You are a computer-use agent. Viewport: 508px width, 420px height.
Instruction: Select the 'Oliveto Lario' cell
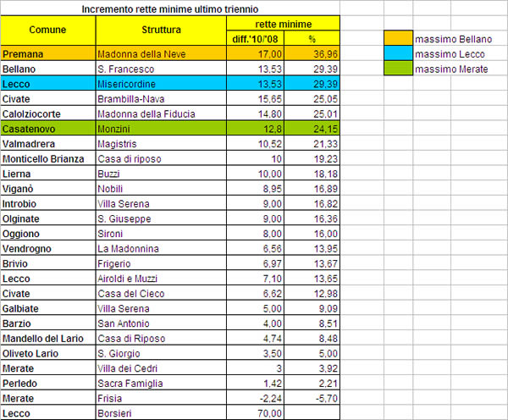click(x=48, y=352)
